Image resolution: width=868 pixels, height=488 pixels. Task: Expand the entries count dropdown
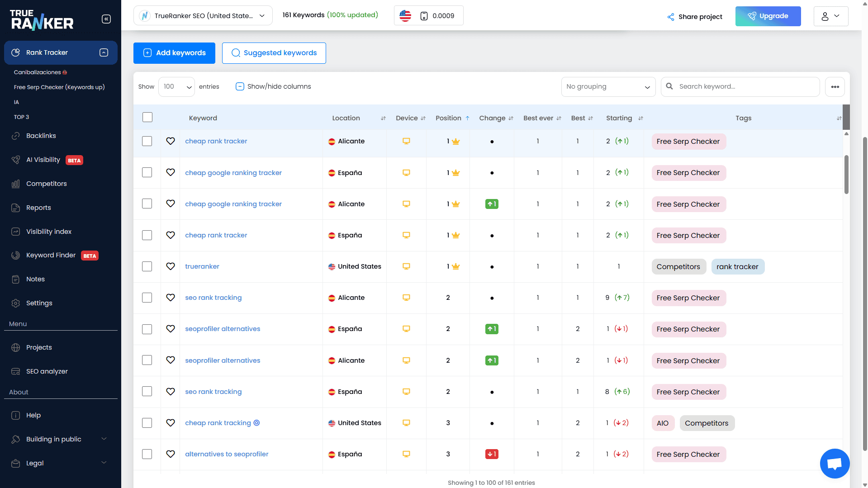pos(176,86)
